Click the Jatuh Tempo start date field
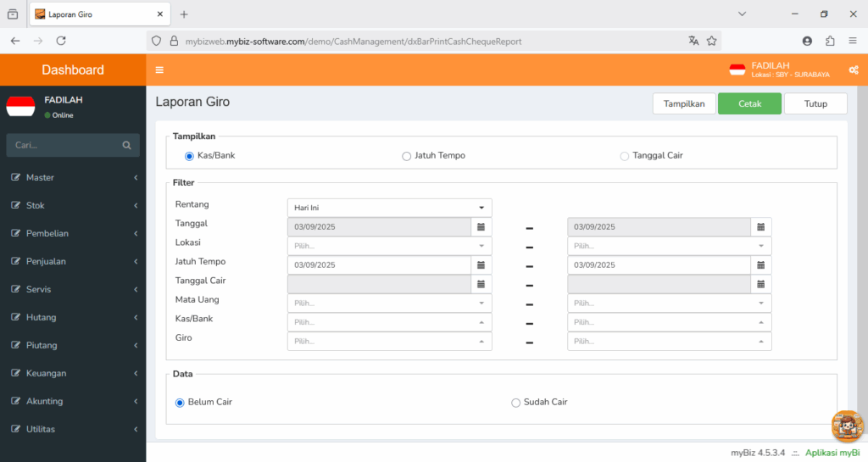The image size is (868, 462). [x=379, y=265]
